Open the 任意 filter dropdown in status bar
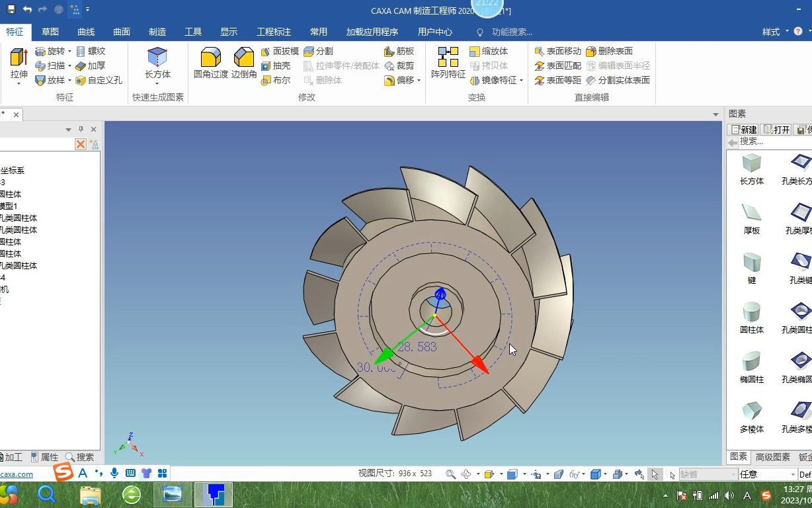Image resolution: width=812 pixels, height=508 pixels. [793, 474]
